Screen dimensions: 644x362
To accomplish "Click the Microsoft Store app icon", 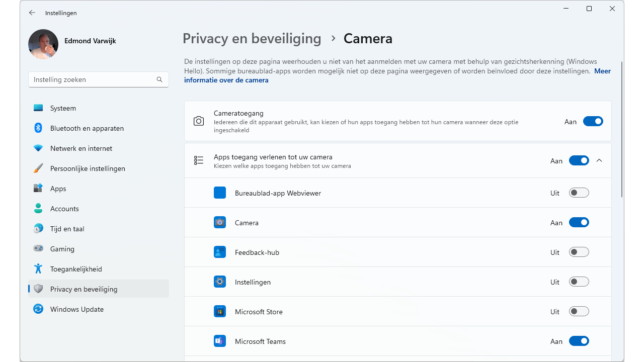I will tap(220, 312).
